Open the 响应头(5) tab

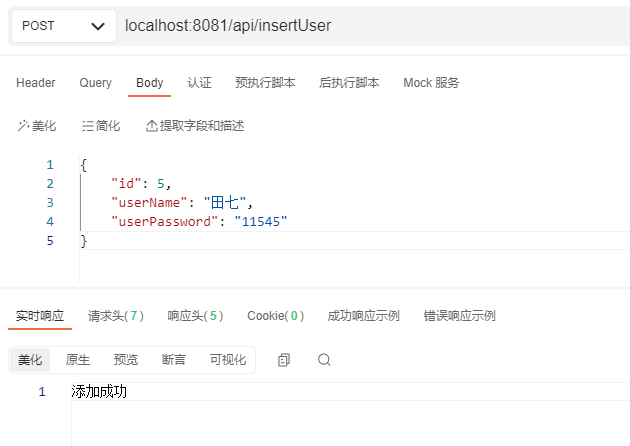195,316
